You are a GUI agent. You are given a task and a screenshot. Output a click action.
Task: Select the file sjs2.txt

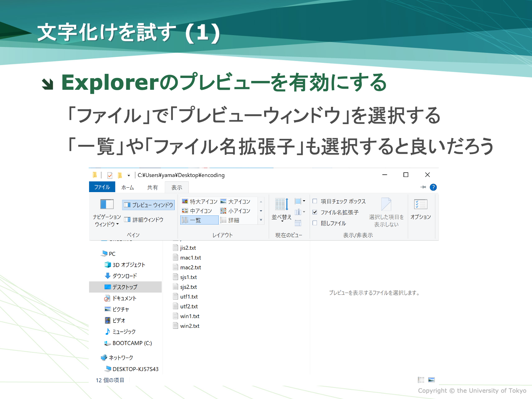coord(185,287)
